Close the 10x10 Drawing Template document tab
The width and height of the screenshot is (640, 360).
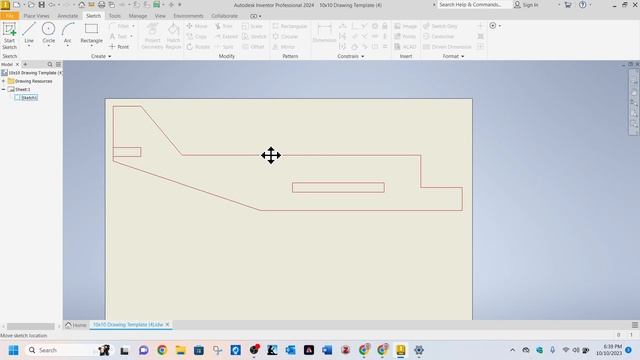pos(167,325)
